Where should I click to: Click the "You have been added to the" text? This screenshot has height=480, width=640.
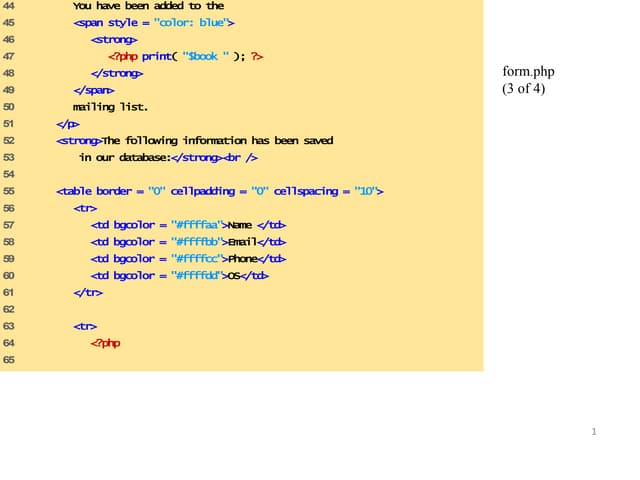coord(148,5)
